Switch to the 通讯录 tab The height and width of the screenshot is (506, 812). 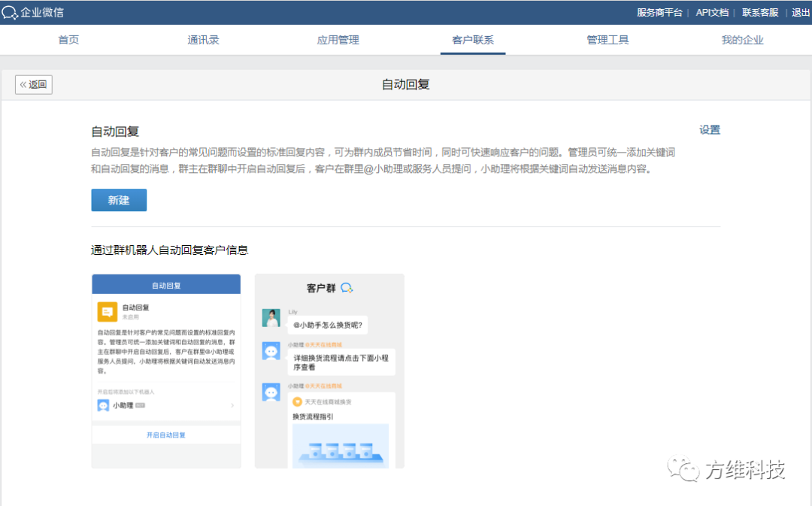coord(203,40)
